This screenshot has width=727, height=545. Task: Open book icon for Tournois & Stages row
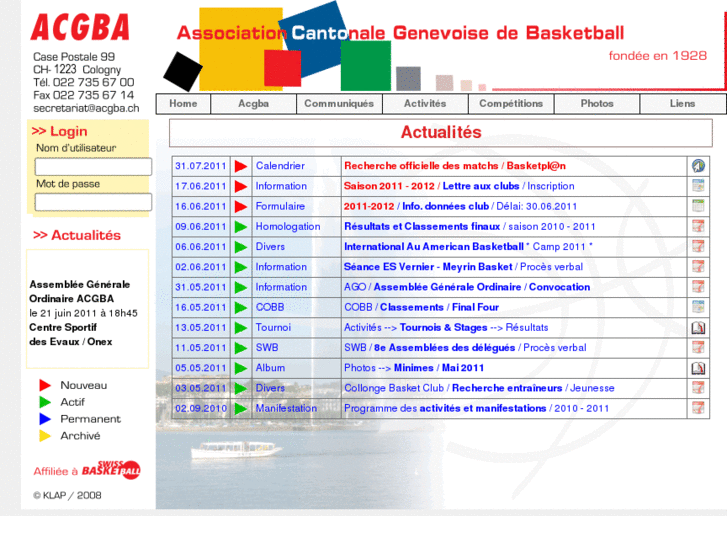(x=698, y=327)
